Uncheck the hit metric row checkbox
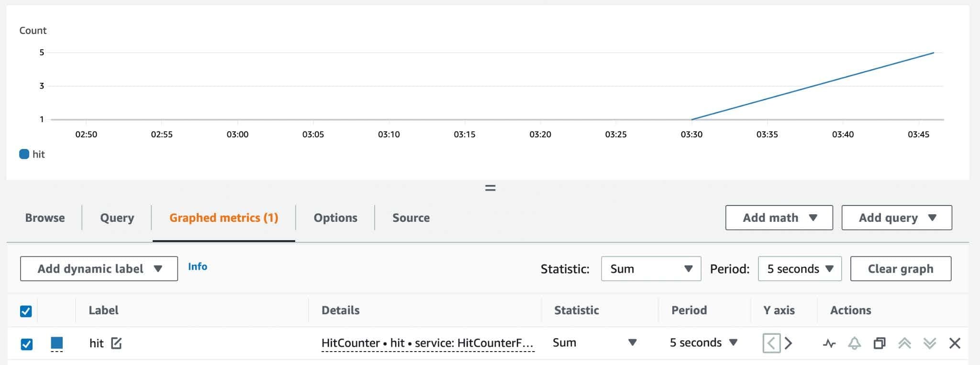The height and width of the screenshot is (365, 980). 27,344
